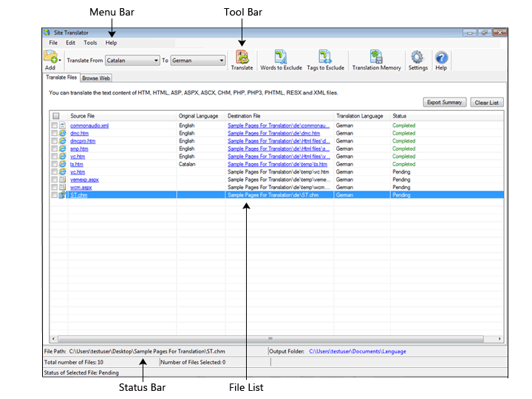Screen dimensions: 532x399
Task: Click browser icon beside dmc.htm
Action: [62, 133]
